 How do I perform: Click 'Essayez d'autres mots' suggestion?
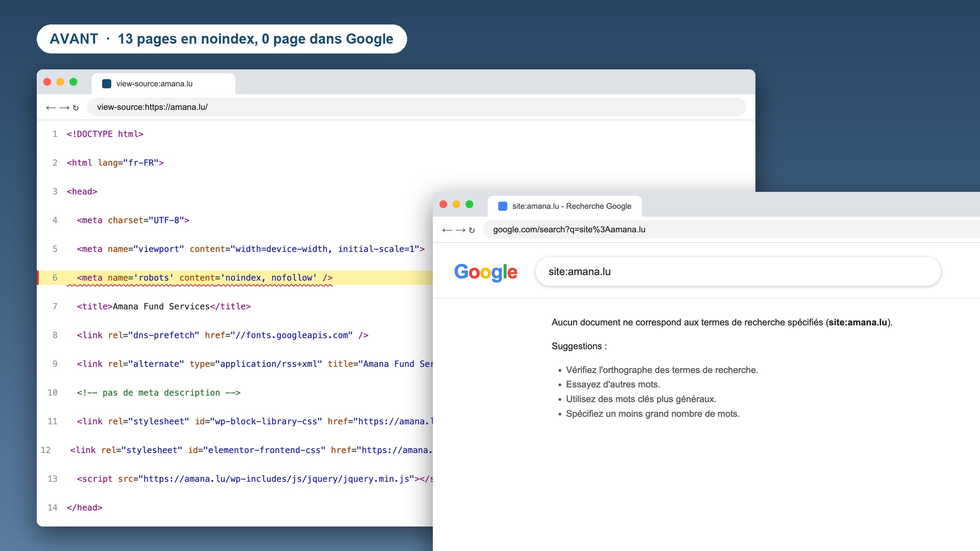[613, 384]
